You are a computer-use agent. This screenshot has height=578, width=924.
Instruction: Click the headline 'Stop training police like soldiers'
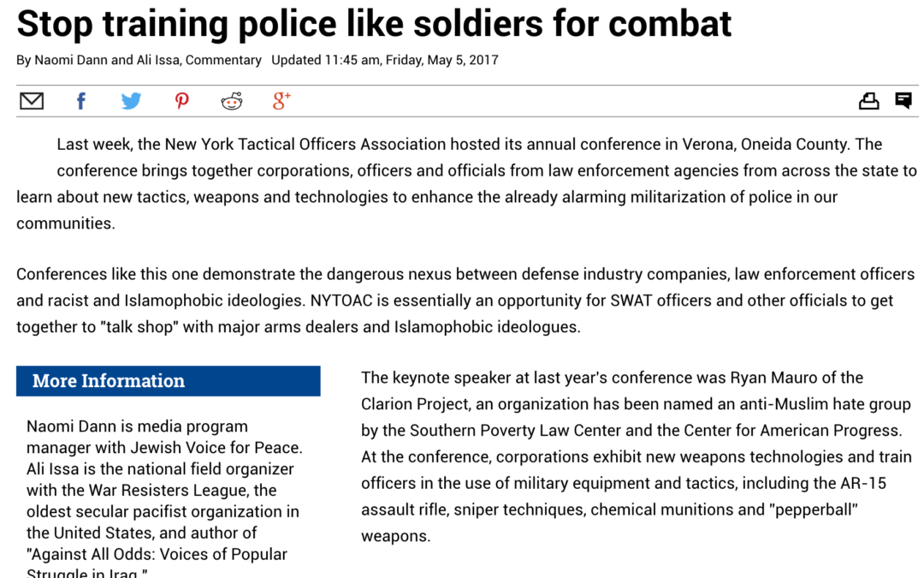pyautogui.click(x=280, y=24)
